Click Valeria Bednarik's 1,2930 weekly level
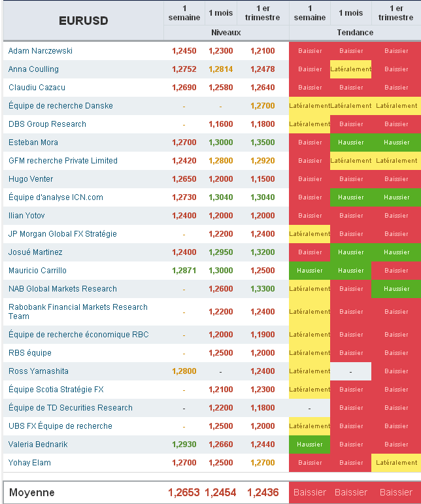 [184, 445]
